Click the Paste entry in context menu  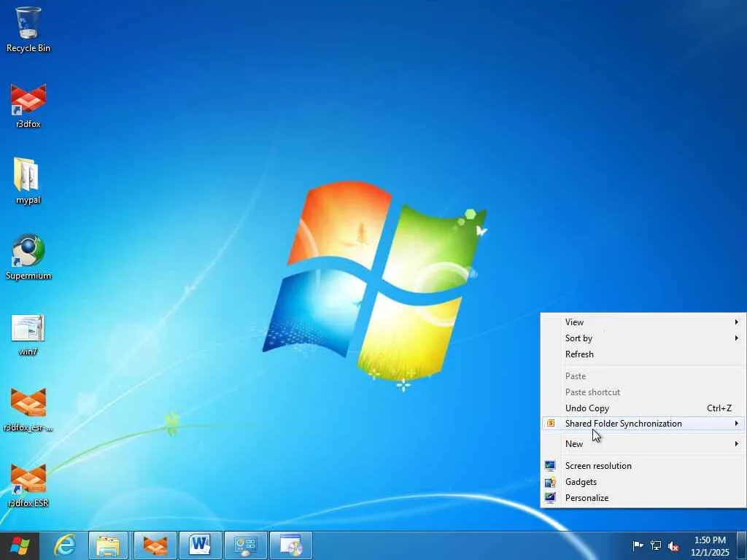tap(643, 376)
